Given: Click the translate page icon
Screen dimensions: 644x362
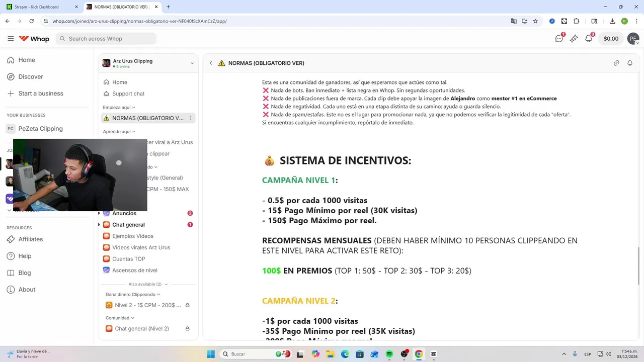Looking at the screenshot, I should [513, 21].
